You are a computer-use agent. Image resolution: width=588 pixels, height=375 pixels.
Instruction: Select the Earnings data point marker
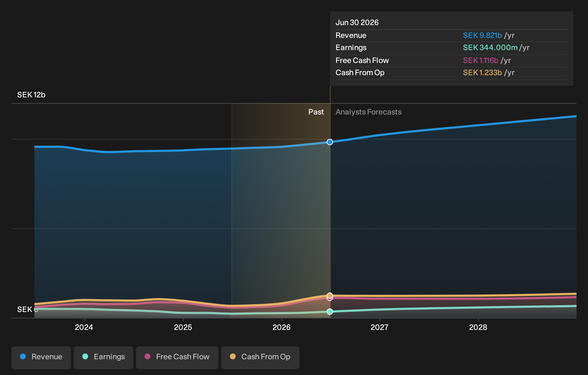tap(330, 312)
